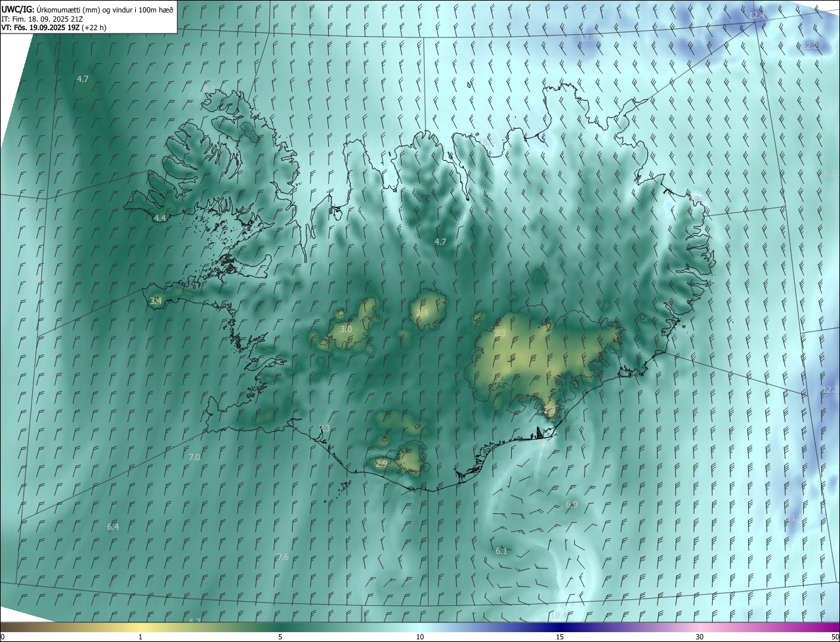
Task: Click the 7.3 value label near the southwest coast
Action: point(324,428)
